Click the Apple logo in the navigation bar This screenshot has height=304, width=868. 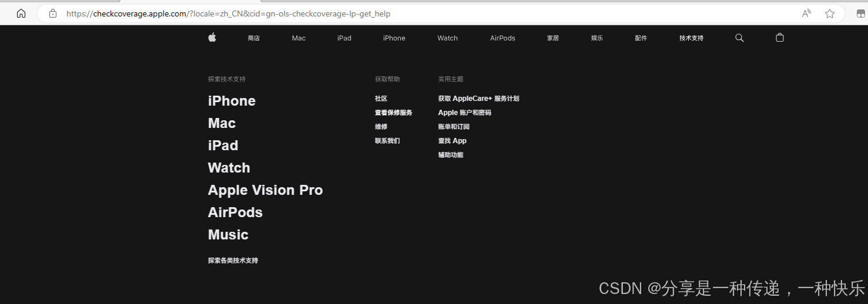tap(212, 38)
